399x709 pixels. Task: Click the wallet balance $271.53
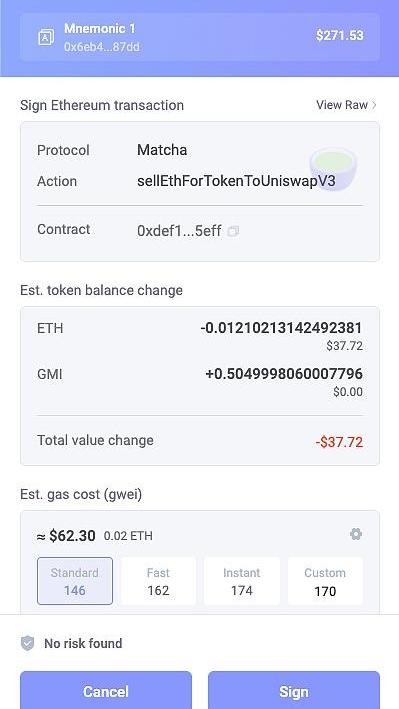tap(340, 35)
